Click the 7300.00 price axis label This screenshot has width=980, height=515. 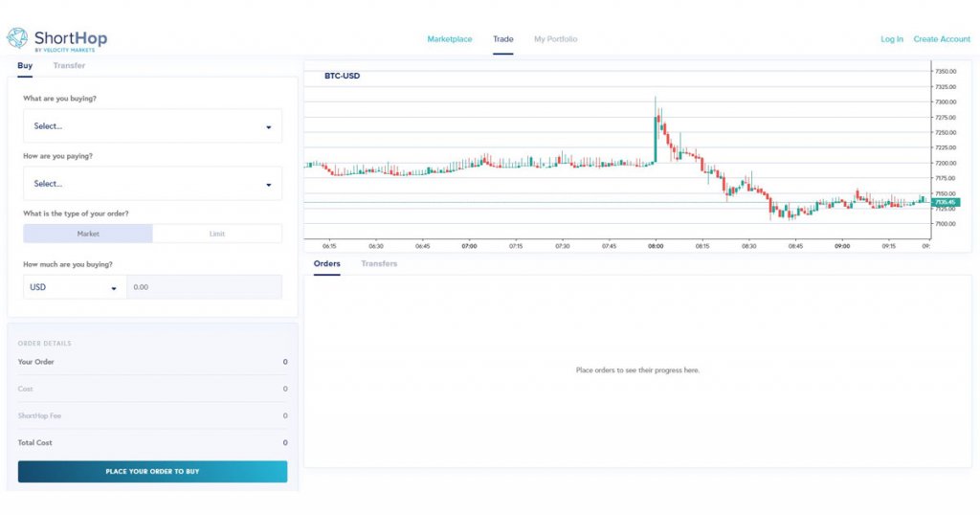(x=946, y=101)
